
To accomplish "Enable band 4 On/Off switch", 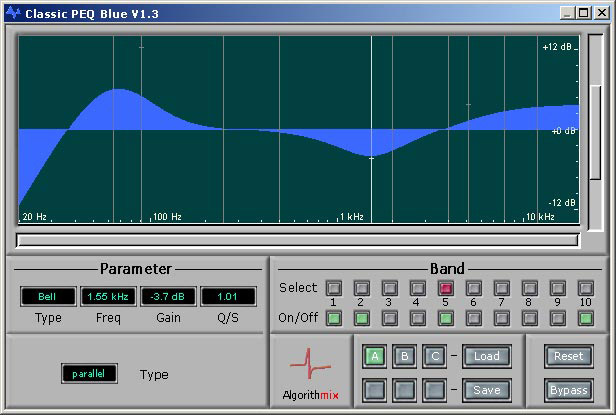I will point(417,318).
